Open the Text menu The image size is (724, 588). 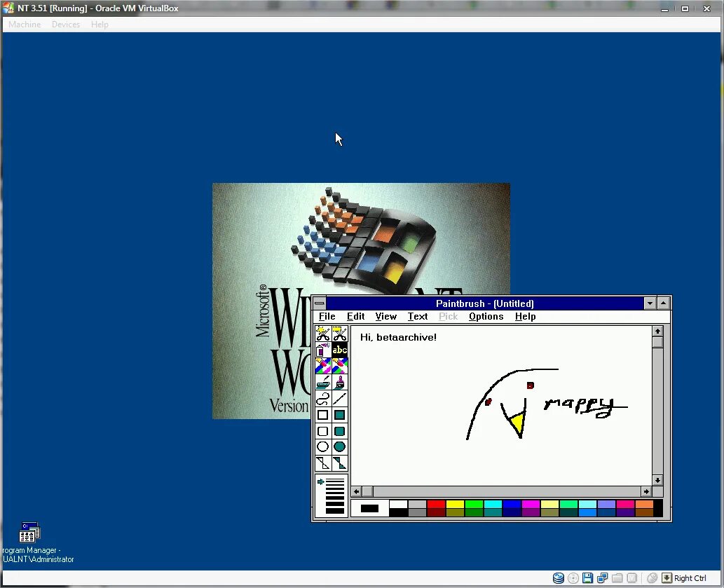pos(417,316)
